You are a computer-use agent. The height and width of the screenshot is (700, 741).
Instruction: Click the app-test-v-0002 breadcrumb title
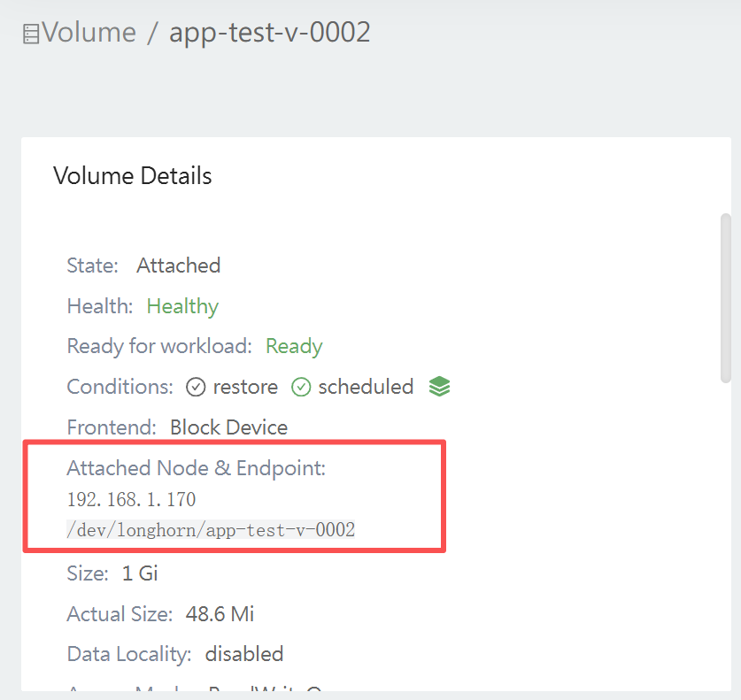[x=270, y=33]
